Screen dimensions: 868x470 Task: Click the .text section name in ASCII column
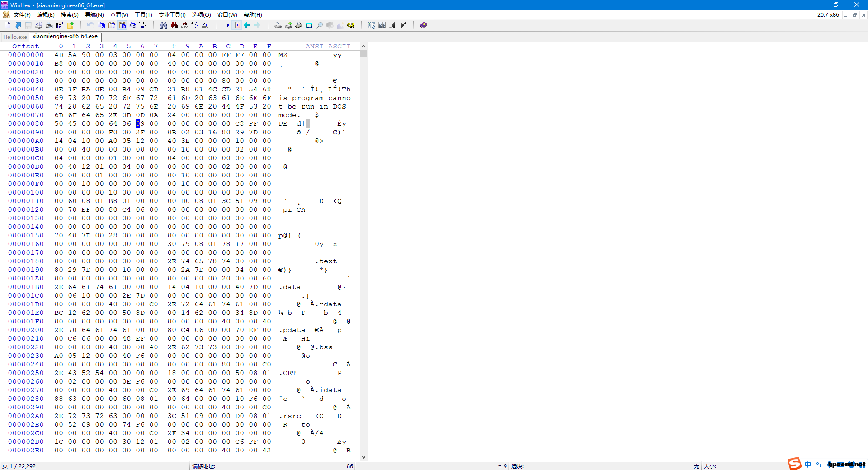tap(325, 261)
